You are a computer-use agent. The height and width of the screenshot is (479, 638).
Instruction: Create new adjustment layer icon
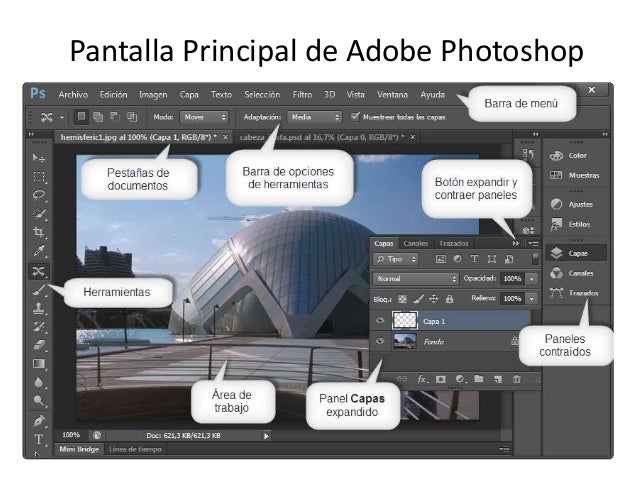click(460, 379)
